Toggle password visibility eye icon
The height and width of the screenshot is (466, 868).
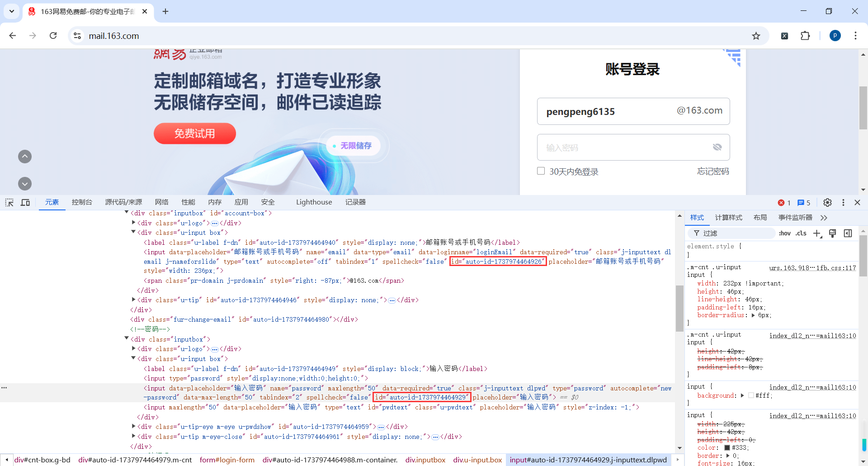coord(717,147)
